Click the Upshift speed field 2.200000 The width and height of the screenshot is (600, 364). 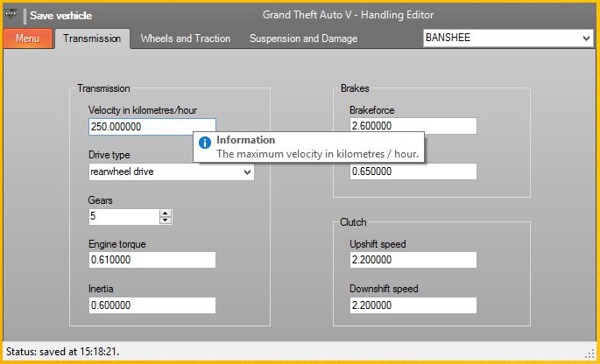point(413,260)
